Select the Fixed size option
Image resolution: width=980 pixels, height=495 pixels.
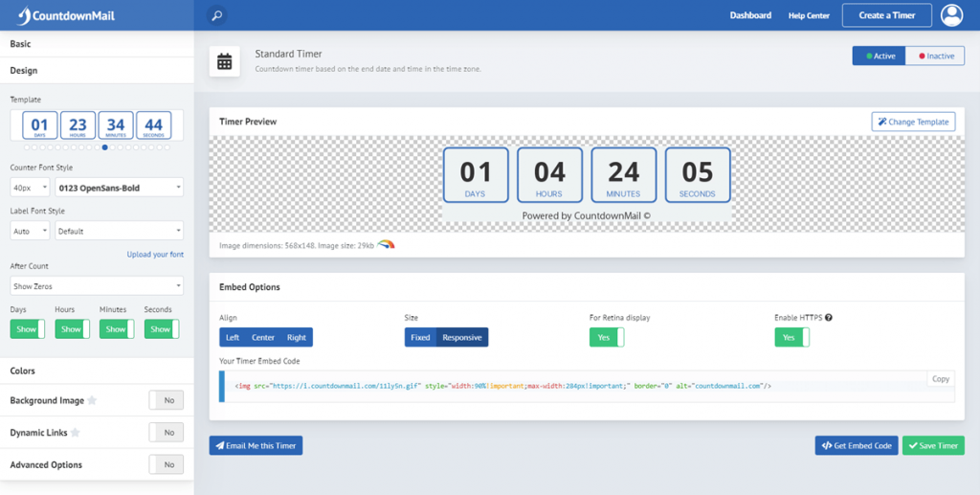420,337
